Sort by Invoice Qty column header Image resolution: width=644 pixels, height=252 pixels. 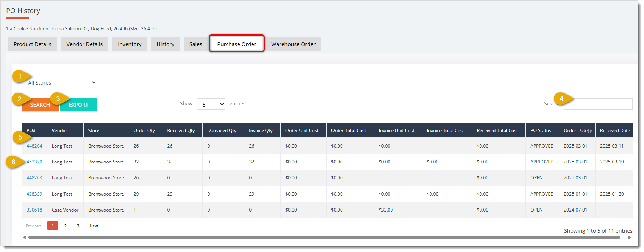(x=262, y=131)
